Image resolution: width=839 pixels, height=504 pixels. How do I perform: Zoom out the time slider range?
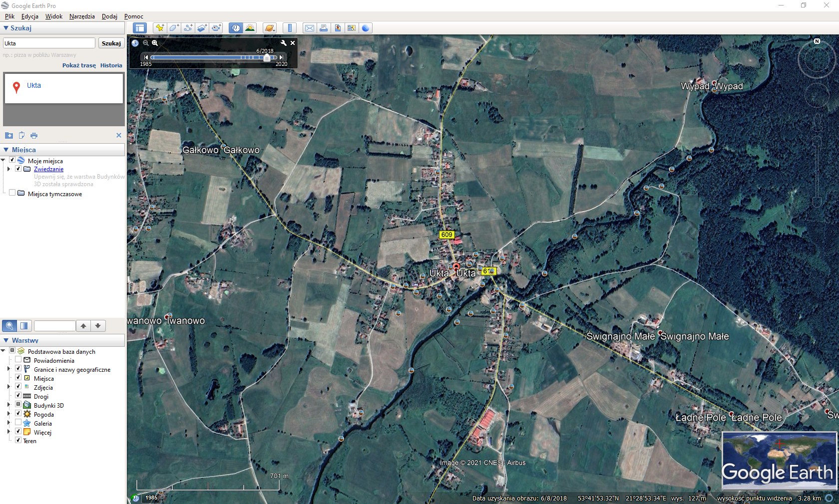click(146, 43)
